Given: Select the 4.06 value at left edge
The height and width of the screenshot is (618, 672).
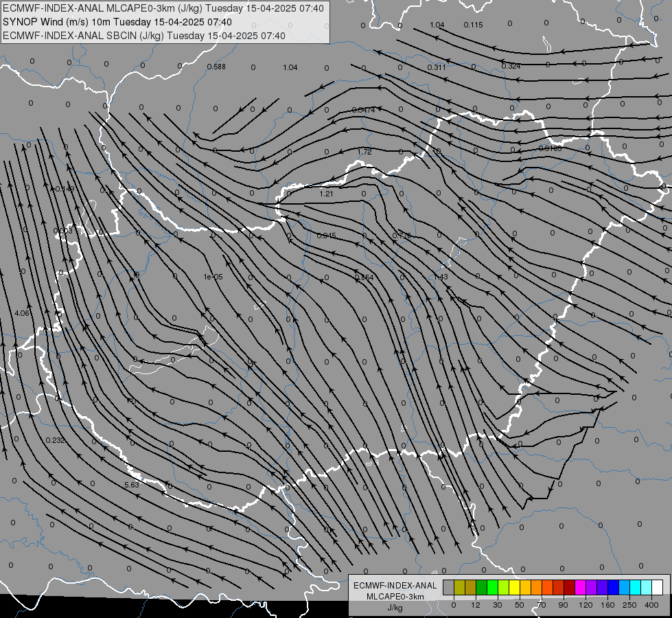Looking at the screenshot, I should tap(22, 313).
